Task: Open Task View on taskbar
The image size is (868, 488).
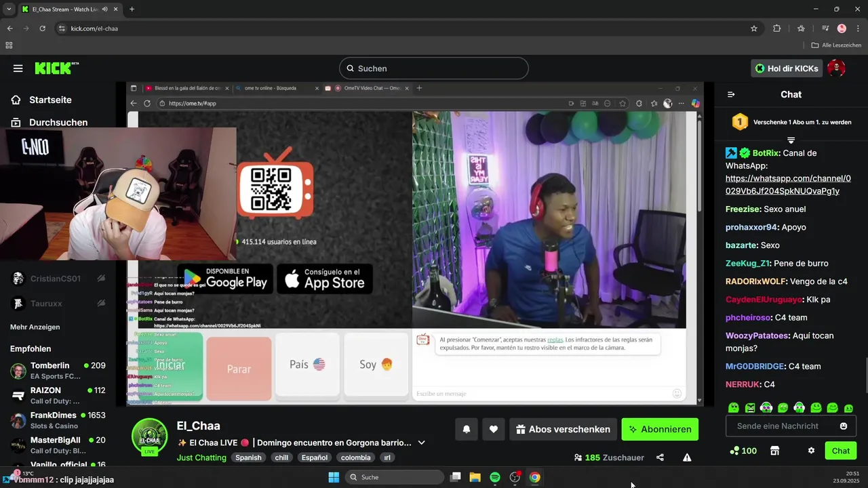Action: click(456, 477)
